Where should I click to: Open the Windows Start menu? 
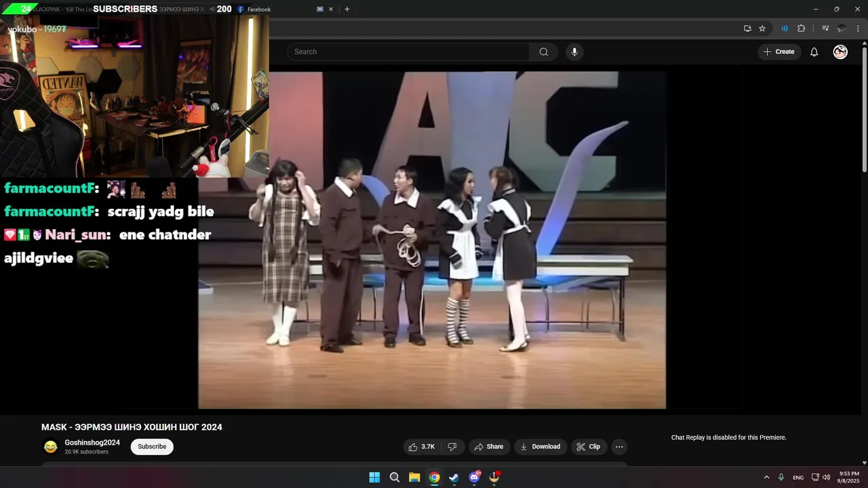pyautogui.click(x=374, y=477)
